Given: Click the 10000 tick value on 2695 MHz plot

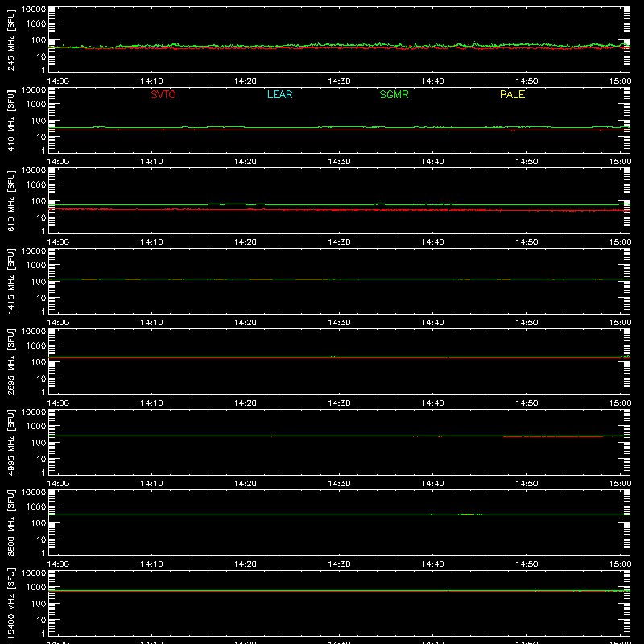Looking at the screenshot, I should point(34,332).
